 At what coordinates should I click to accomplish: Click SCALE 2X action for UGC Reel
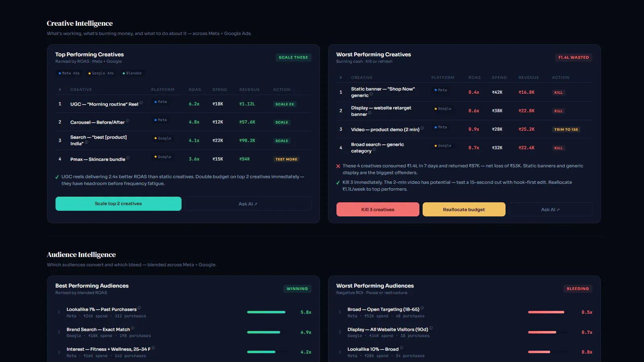[285, 104]
